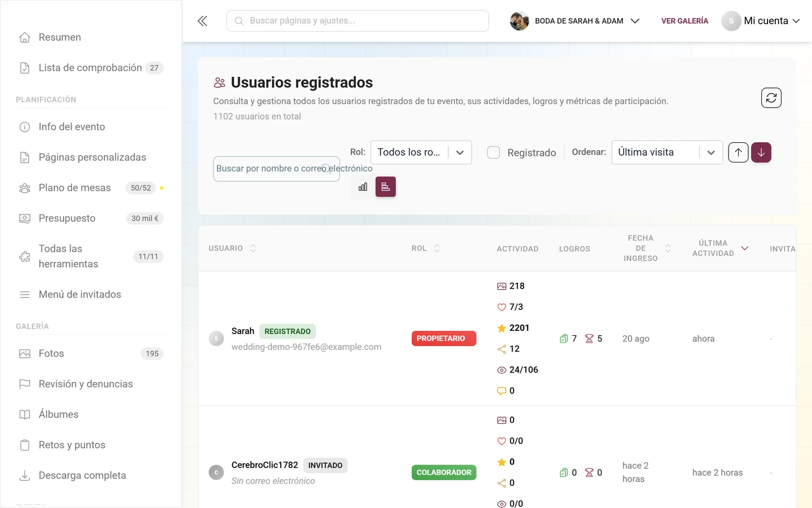Sort by Última actividad column chevron
This screenshot has height=508, width=812.
(744, 248)
